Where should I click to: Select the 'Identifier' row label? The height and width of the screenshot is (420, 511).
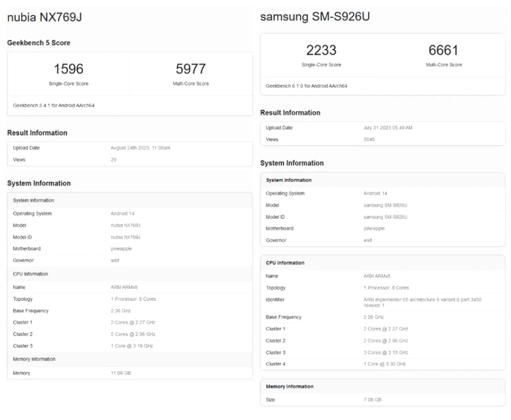tap(275, 299)
